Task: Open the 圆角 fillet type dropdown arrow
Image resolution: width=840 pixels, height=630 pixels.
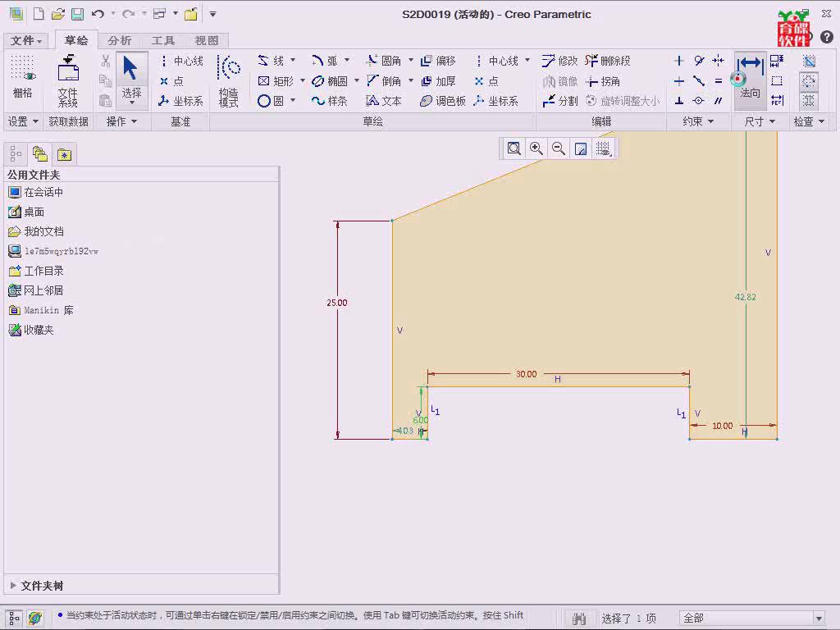Action: pos(411,60)
